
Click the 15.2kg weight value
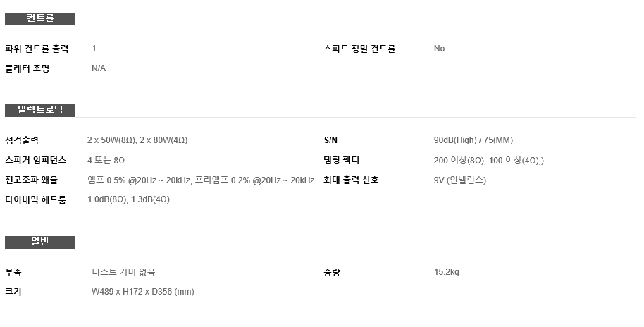pyautogui.click(x=447, y=272)
